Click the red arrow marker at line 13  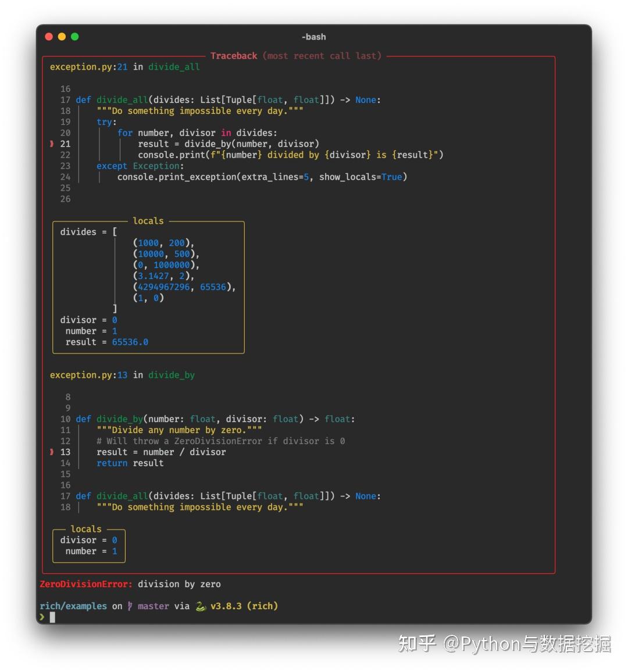pos(51,452)
